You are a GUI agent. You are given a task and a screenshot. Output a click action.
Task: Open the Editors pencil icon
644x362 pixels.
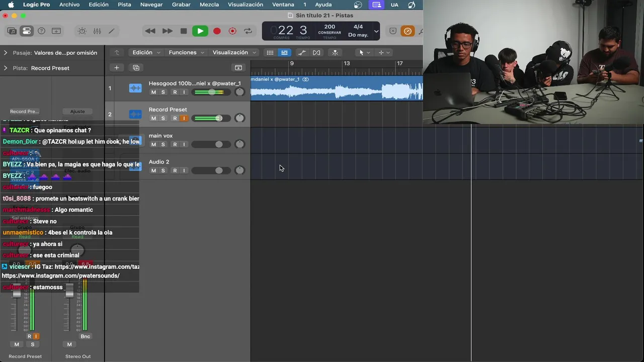tap(112, 31)
